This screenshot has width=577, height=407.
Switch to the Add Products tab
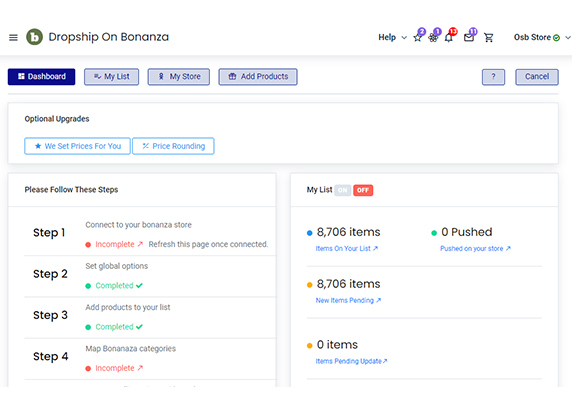(258, 77)
